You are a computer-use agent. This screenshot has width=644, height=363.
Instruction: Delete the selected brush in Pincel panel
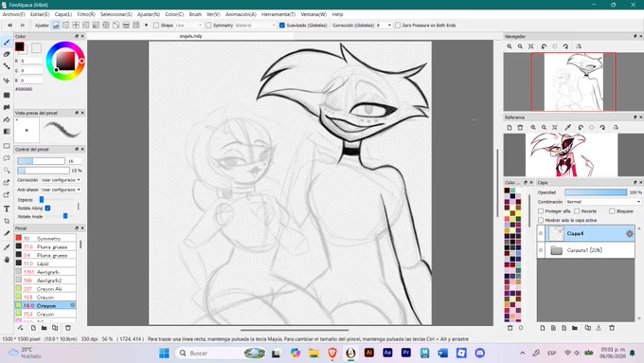68,328
